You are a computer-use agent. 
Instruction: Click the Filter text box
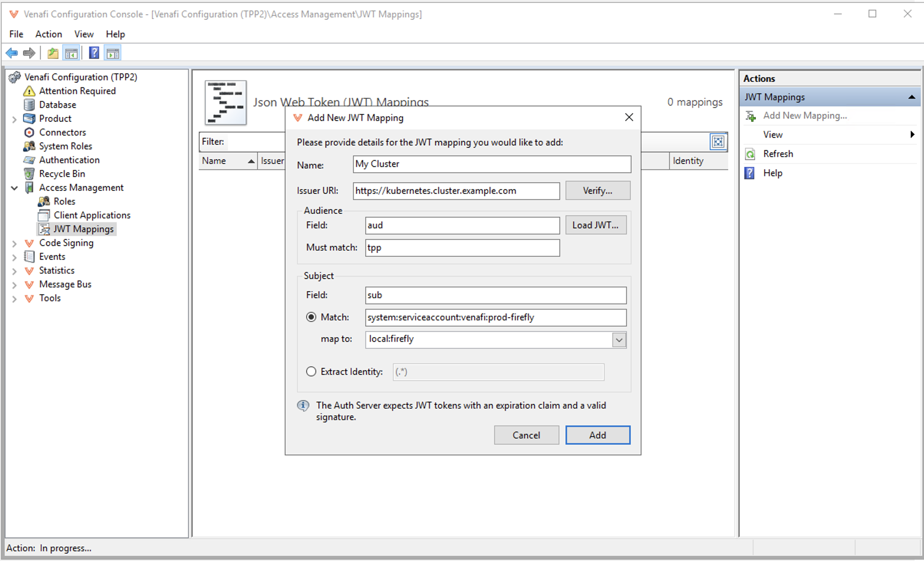(x=256, y=142)
